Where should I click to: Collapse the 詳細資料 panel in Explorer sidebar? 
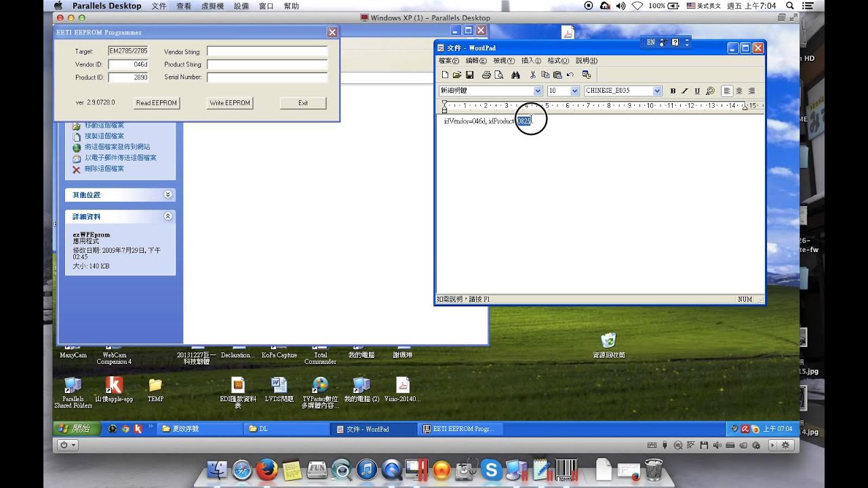coord(168,216)
